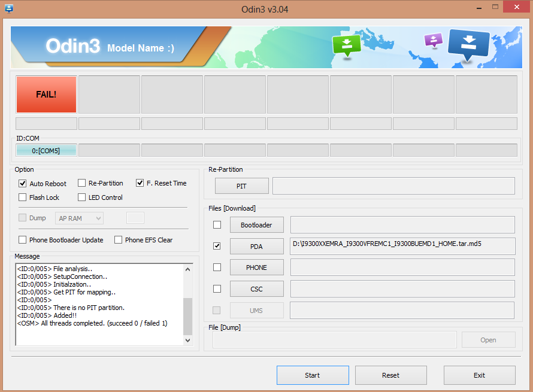Click the 'Added!!' log line
This screenshot has width=533, height=392.
[47, 315]
